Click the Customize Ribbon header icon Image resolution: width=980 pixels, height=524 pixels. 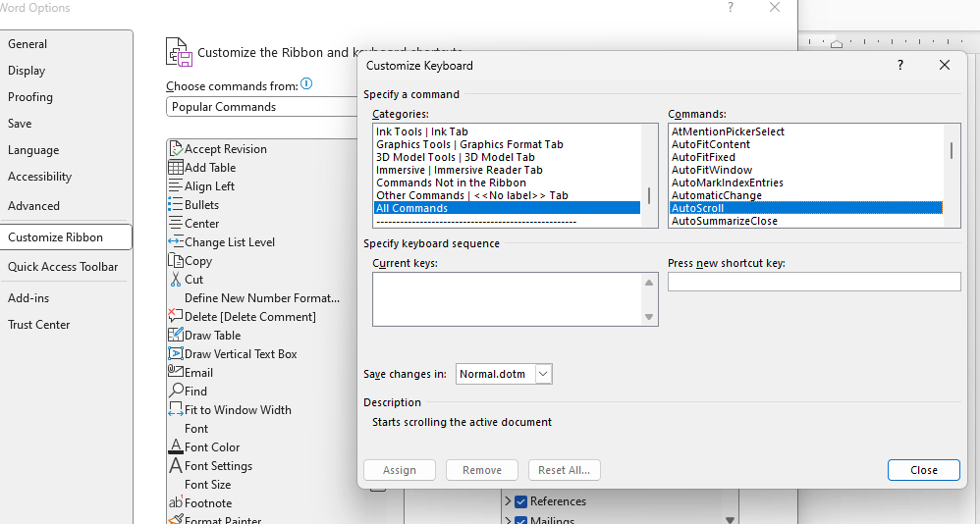tap(179, 52)
